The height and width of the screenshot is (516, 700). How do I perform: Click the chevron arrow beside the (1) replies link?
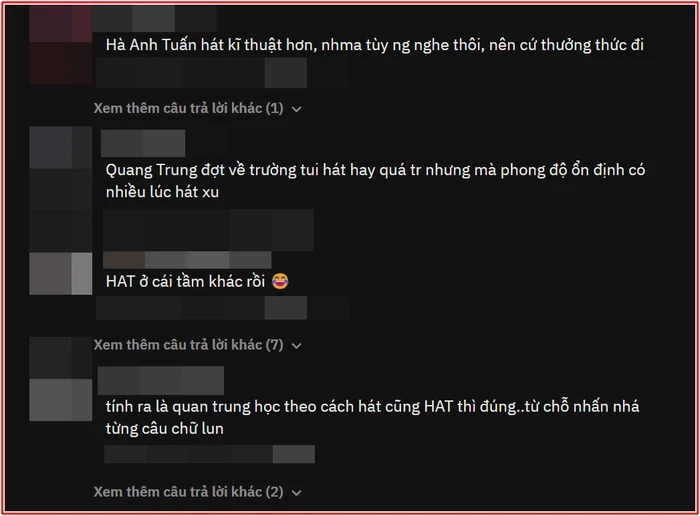(x=296, y=109)
